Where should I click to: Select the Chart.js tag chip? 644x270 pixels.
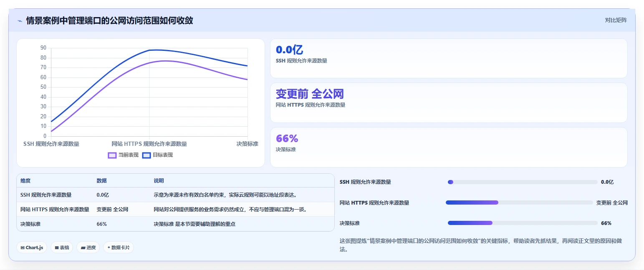click(32, 247)
